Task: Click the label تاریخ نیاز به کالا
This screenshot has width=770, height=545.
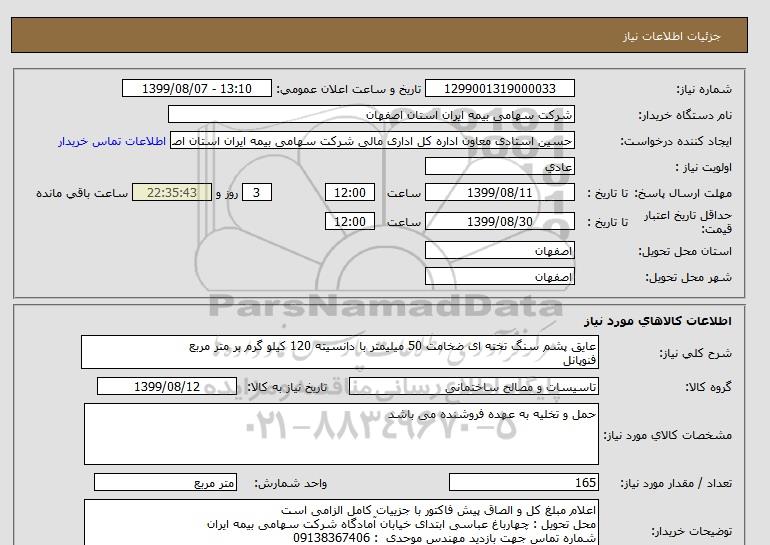Action: point(286,387)
